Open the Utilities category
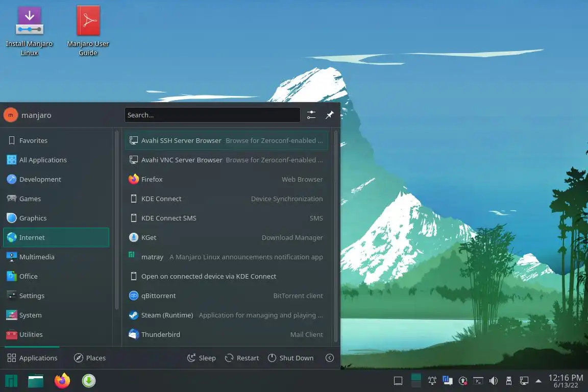 (56, 334)
